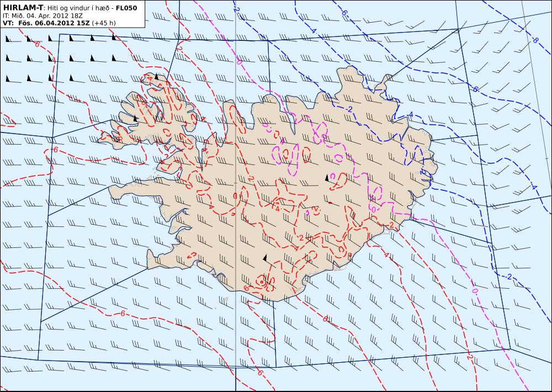Click the magenta 0 label near the top center
Screen dimensions: 552x392
[240, 62]
